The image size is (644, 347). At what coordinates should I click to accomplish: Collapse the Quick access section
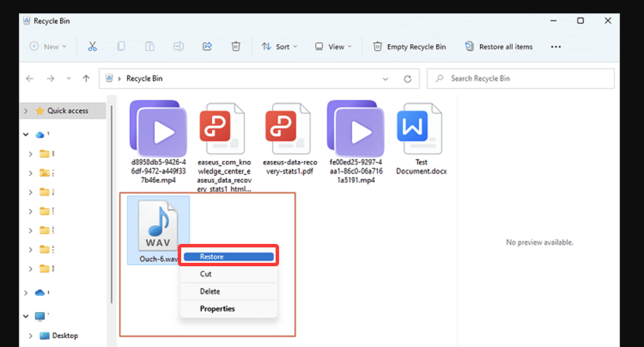coord(26,110)
